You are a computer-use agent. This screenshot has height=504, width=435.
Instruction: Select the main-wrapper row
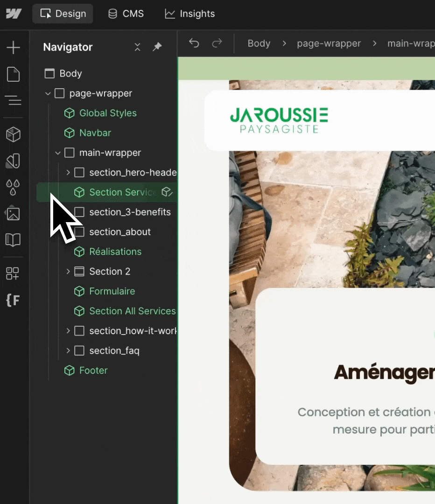coord(107,153)
